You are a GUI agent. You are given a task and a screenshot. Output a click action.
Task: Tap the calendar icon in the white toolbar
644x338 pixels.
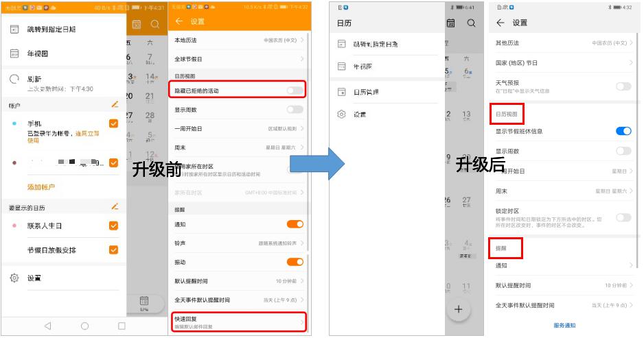[x=451, y=23]
